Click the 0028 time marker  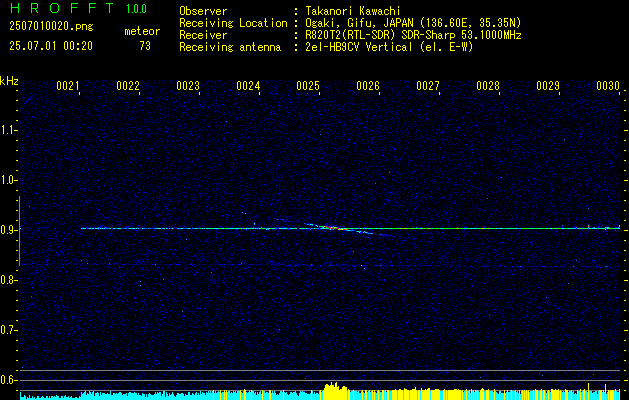488,86
